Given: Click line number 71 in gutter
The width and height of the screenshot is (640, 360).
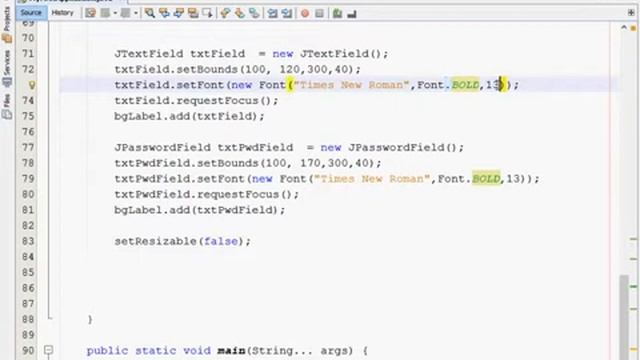Looking at the screenshot, I should point(28,53).
